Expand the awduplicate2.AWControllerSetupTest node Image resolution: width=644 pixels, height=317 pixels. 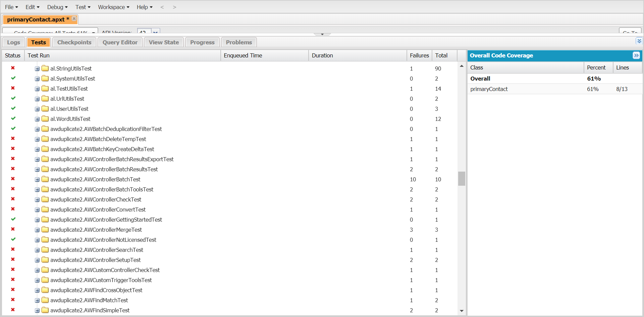37,260
